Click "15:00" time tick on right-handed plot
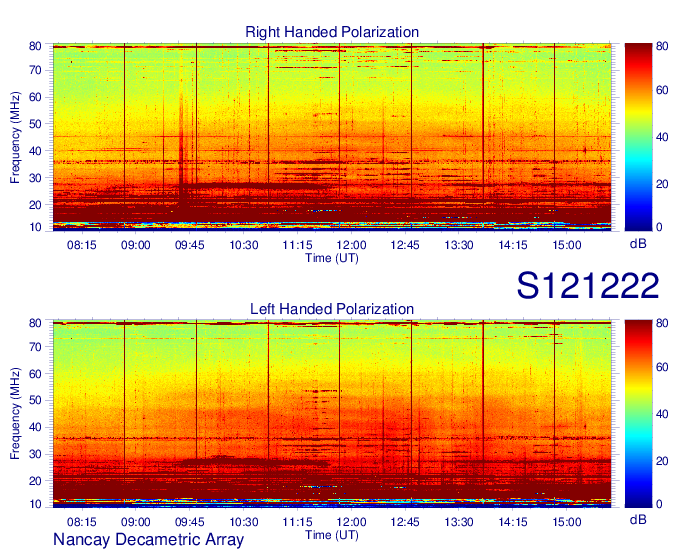 (x=567, y=245)
